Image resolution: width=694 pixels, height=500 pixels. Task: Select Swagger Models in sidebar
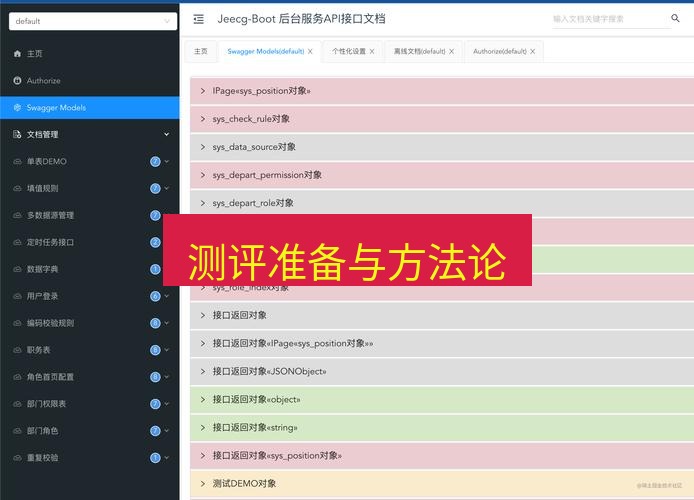(89, 108)
